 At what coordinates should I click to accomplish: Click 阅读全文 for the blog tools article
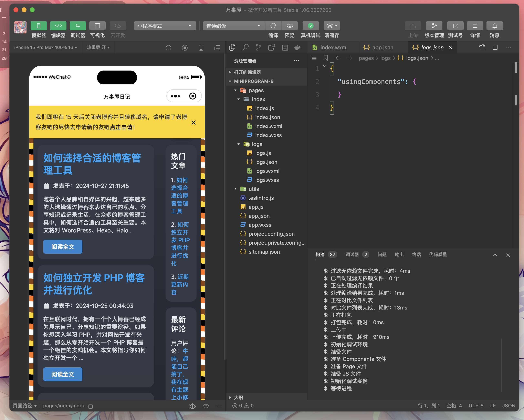63,247
